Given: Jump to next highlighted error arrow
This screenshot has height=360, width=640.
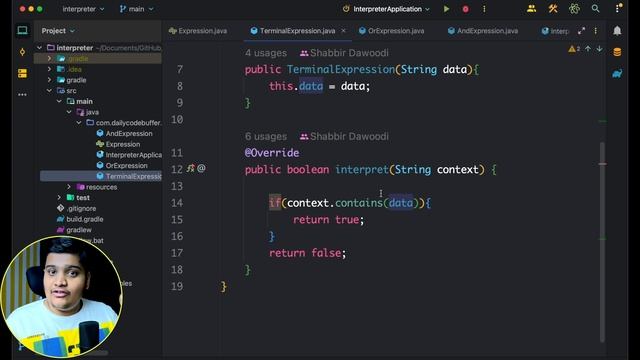Looking at the screenshot, I should [599, 49].
